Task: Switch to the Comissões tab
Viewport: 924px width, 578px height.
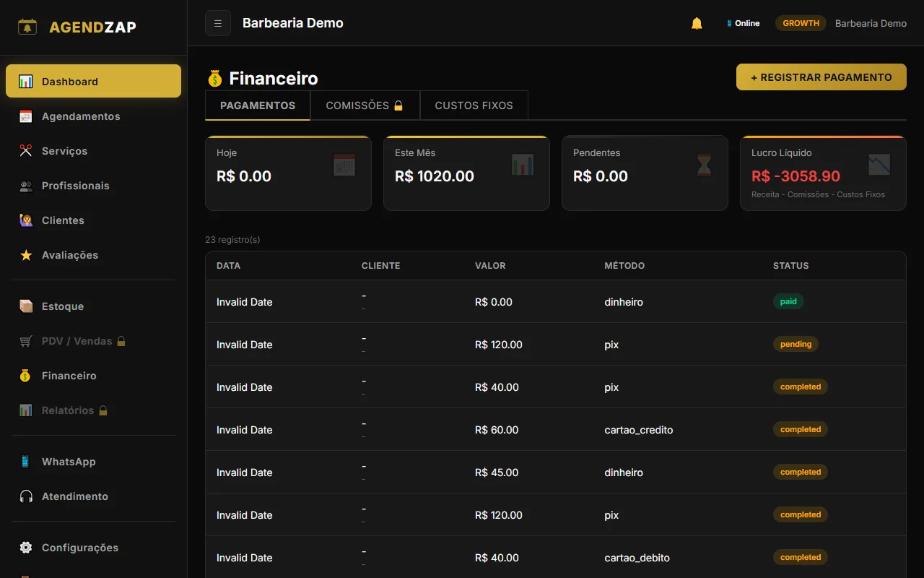Action: point(365,105)
